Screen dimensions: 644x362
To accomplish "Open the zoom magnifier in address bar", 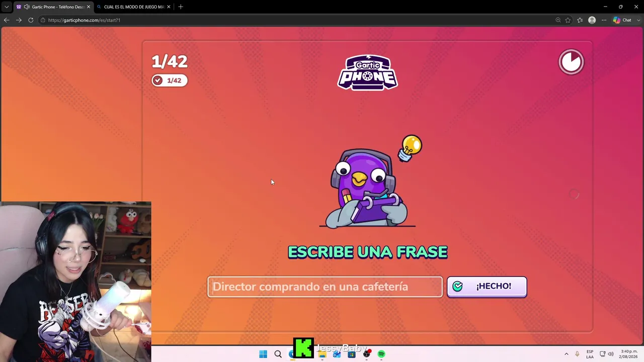I will pos(558,20).
